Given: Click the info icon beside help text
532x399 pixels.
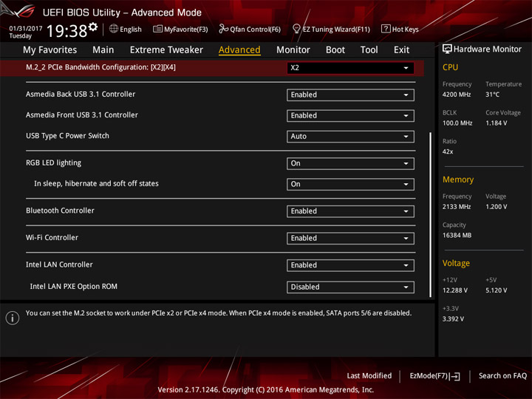Looking at the screenshot, I should click(x=13, y=318).
